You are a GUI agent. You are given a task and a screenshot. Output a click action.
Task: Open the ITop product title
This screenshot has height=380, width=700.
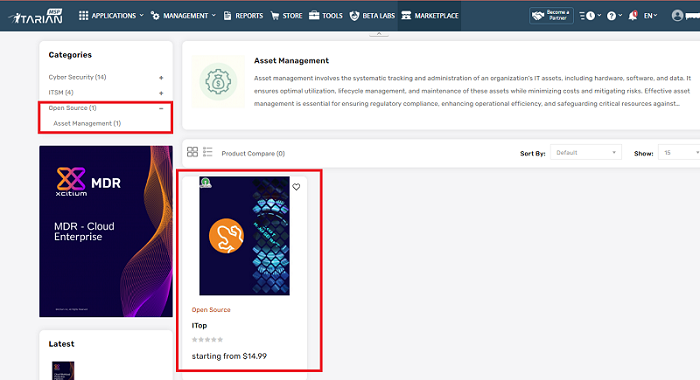pyautogui.click(x=199, y=326)
